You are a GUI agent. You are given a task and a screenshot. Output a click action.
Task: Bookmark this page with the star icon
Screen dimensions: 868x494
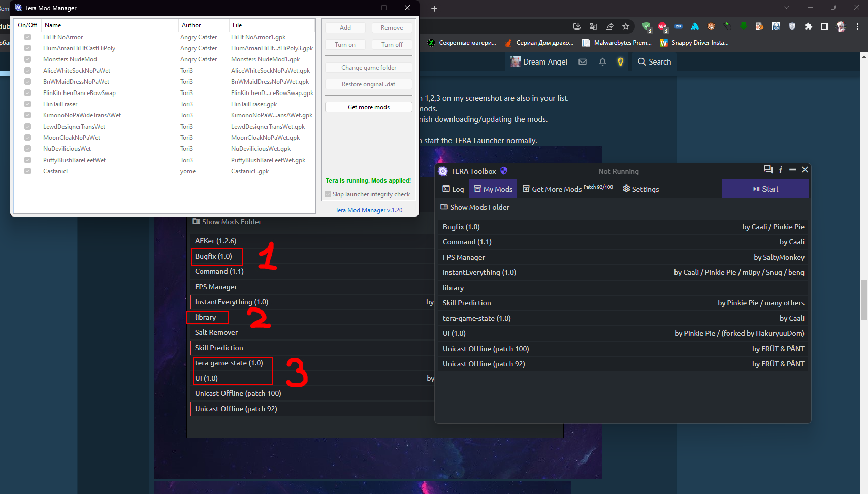626,26
